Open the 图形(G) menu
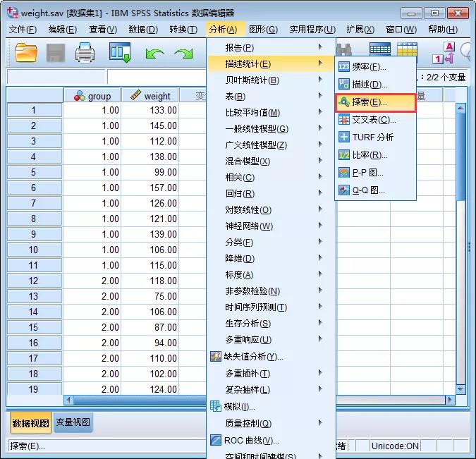Screen dimensions: 476x459 pos(263,30)
